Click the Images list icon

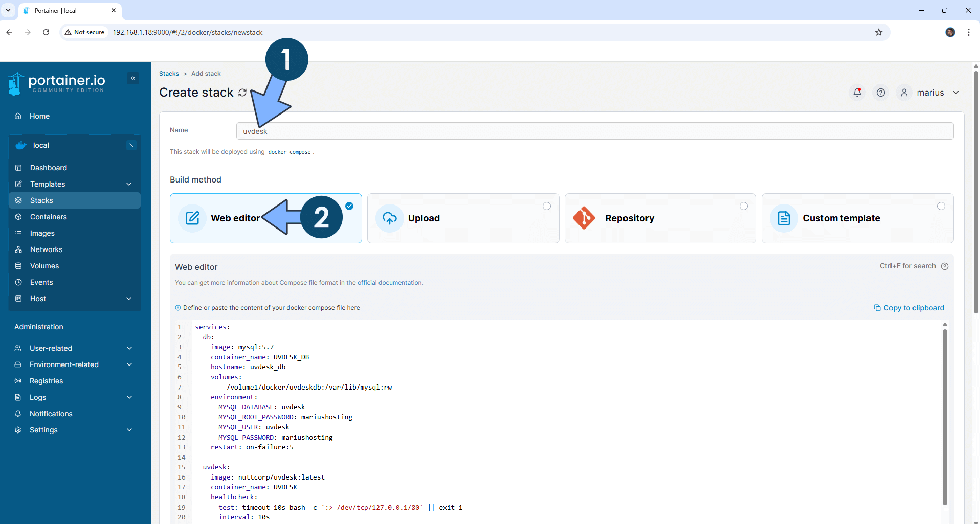pyautogui.click(x=18, y=233)
